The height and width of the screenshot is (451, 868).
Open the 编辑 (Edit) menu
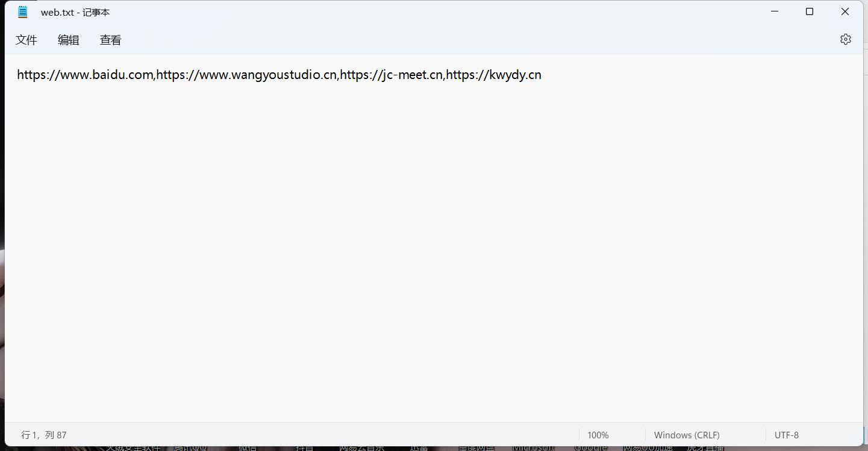pyautogui.click(x=69, y=40)
